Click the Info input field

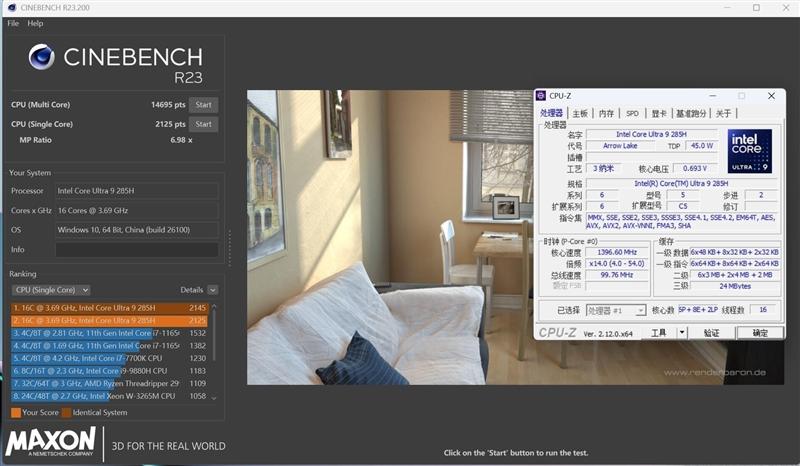click(x=136, y=249)
